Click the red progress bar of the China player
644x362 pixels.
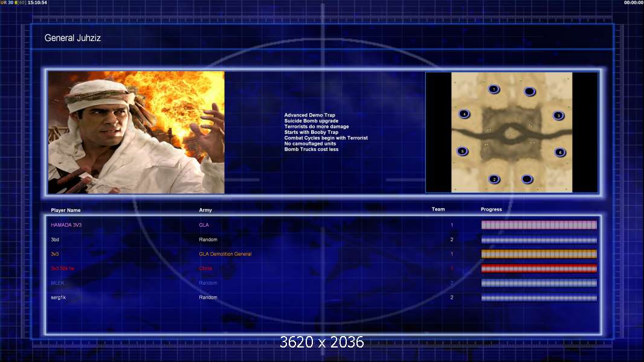(x=539, y=268)
